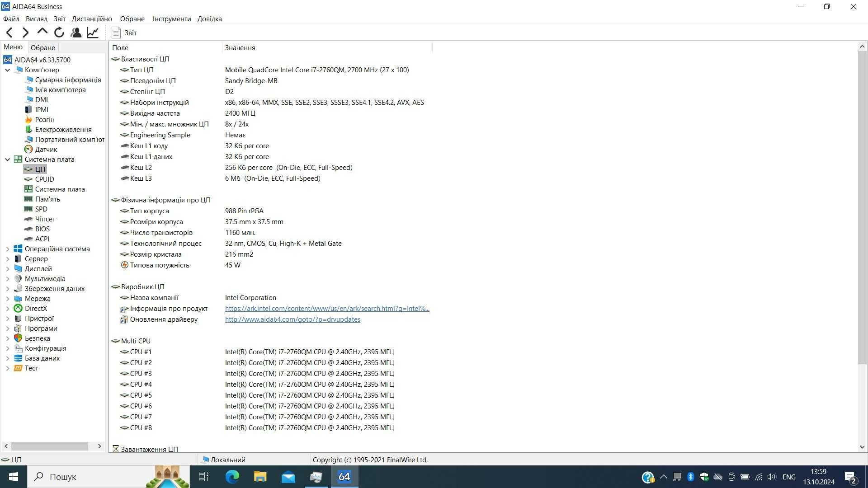Collapse the Системна плата tree branch
This screenshot has width=868, height=488.
click(7, 160)
